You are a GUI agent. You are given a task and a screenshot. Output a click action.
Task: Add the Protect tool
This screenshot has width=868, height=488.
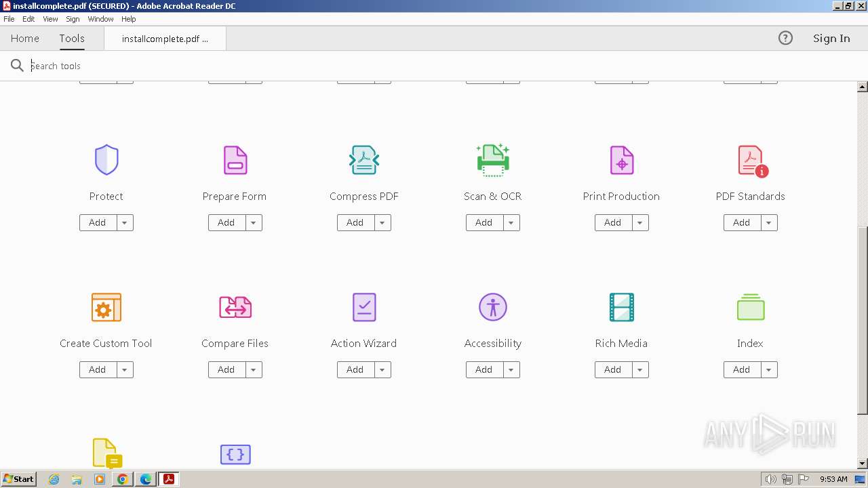pos(98,222)
